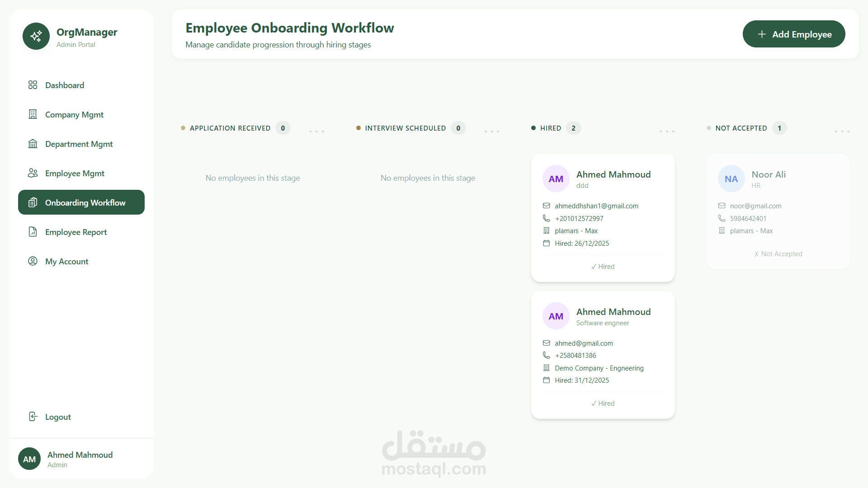Click Hired status on ddd card
This screenshot has width=868, height=488.
point(603,267)
